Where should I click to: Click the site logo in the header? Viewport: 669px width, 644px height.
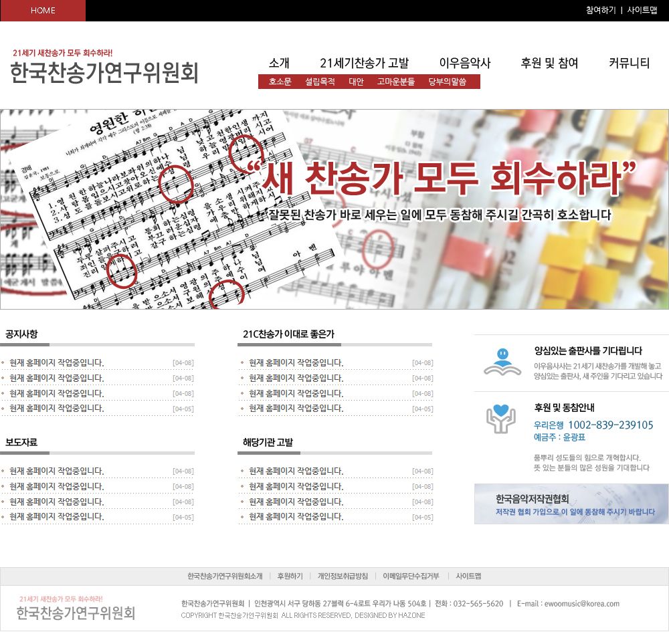[x=104, y=67]
